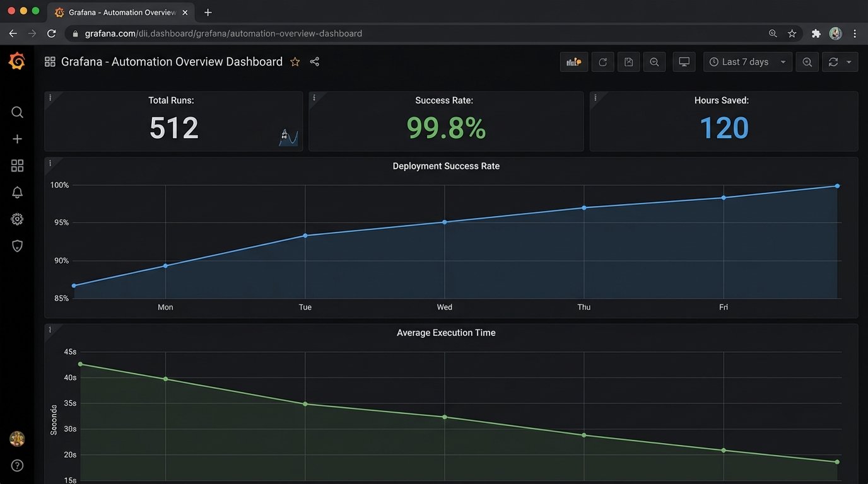Open Alerting bell icon in sidebar
The width and height of the screenshot is (868, 484).
pos(17,193)
